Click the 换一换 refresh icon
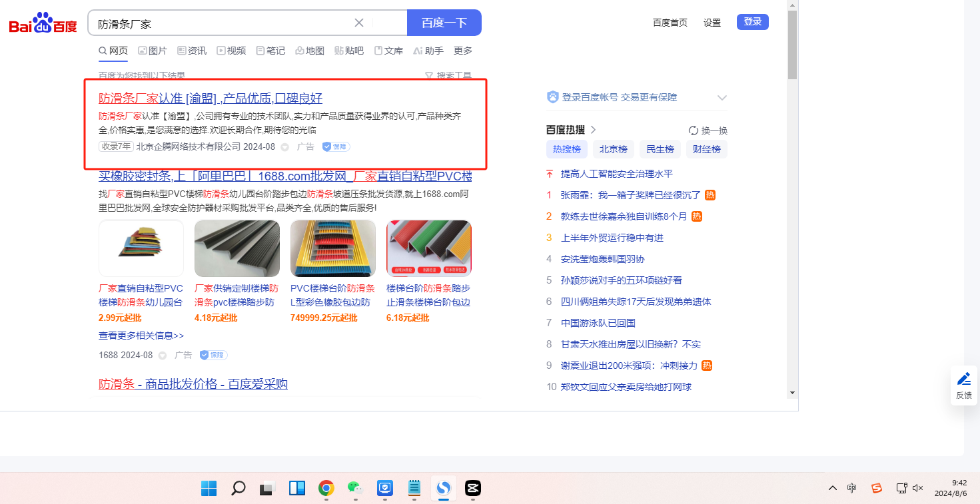Viewport: 980px width, 504px height. click(x=694, y=130)
